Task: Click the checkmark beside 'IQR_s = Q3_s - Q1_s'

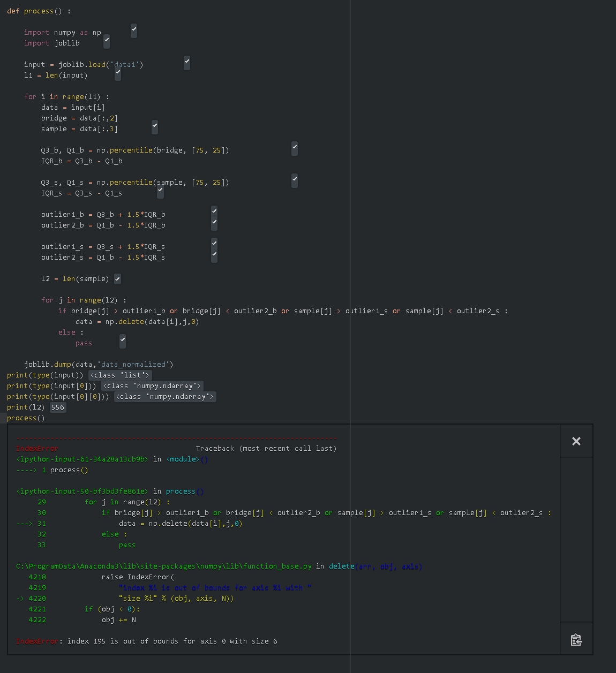Action: tap(160, 191)
